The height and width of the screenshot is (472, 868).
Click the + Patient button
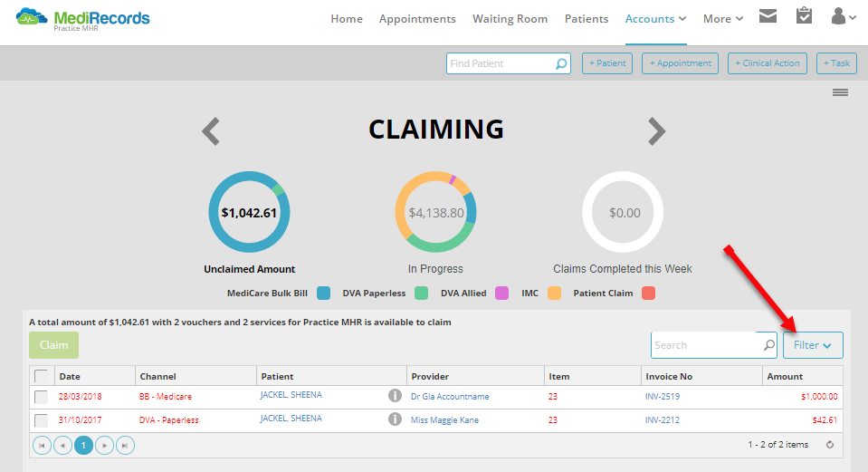point(607,63)
